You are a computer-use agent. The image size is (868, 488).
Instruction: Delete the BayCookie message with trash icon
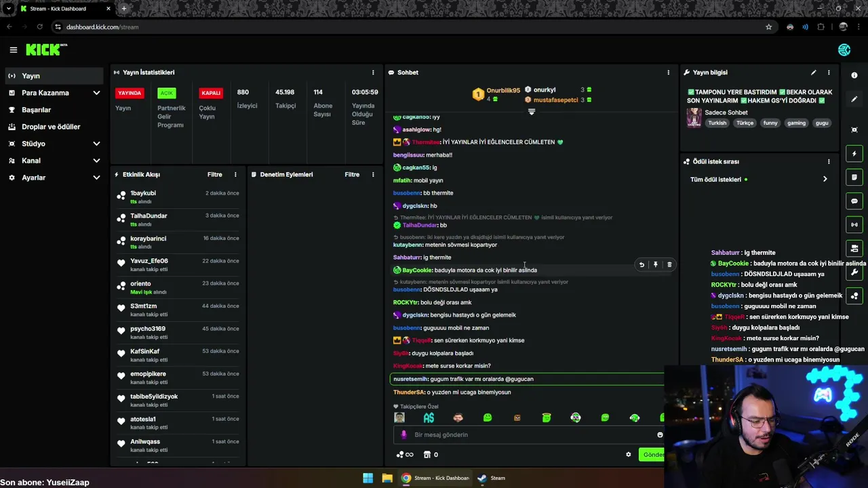click(x=669, y=265)
